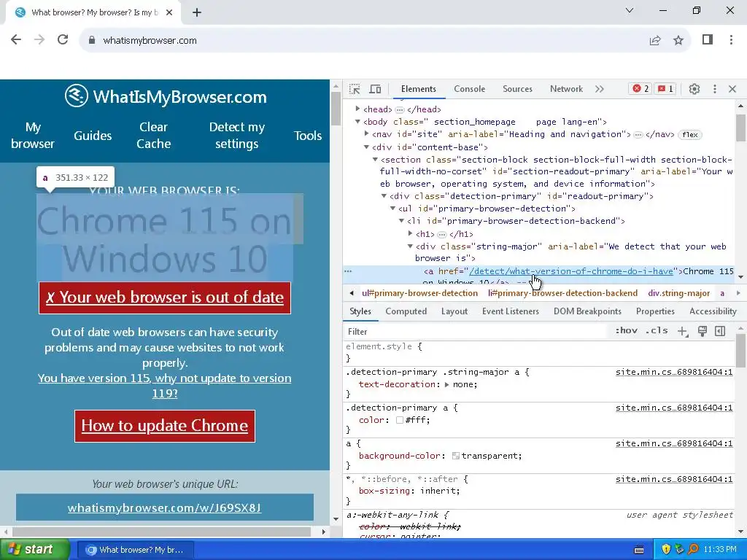Select the Elements tab

point(418,89)
